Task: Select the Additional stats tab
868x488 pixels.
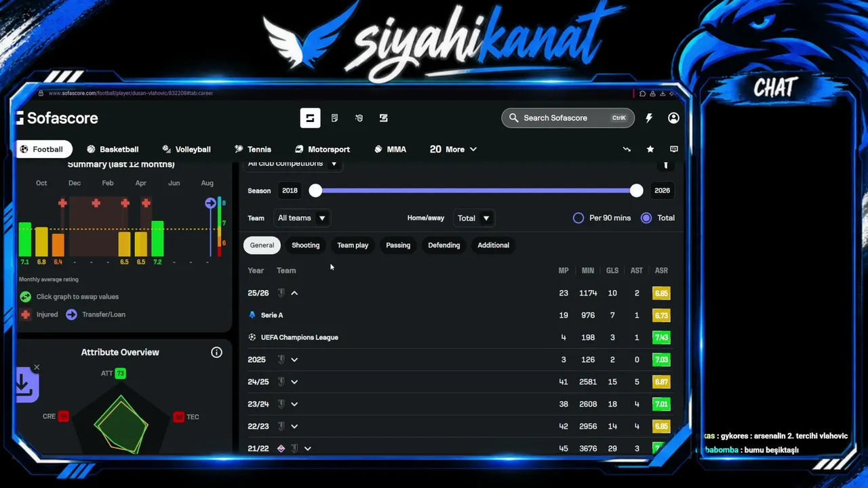Action: 493,245
